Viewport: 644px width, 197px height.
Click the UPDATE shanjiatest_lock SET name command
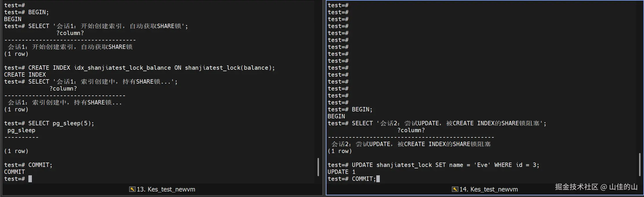click(x=445, y=165)
